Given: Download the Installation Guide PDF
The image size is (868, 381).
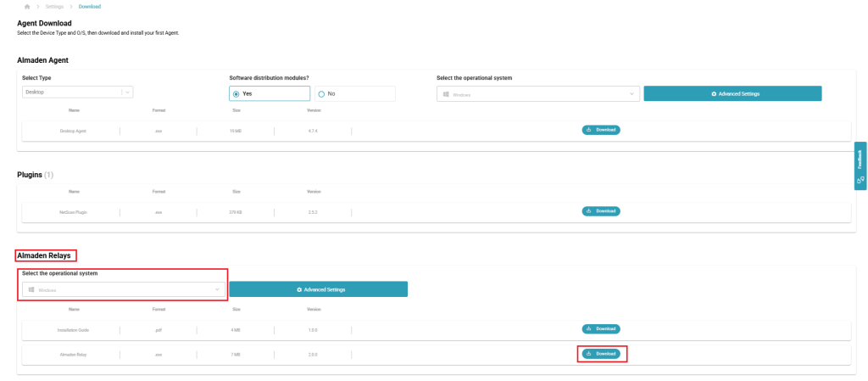Looking at the screenshot, I should click(601, 329).
